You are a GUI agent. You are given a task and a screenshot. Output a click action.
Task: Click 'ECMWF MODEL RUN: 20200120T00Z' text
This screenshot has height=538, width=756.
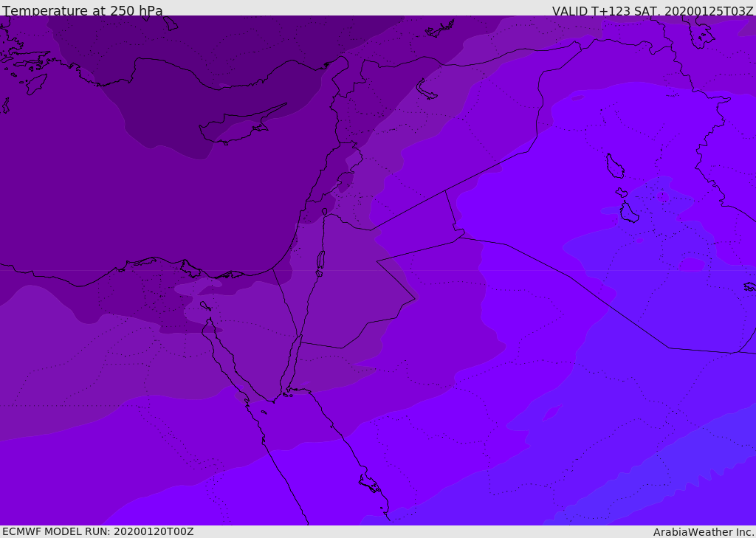[98, 531]
